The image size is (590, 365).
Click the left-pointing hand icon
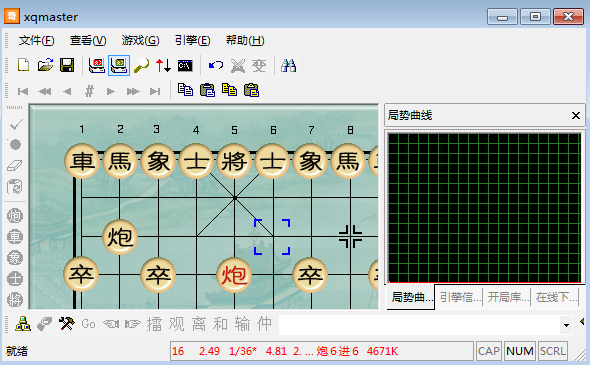pyautogui.click(x=111, y=324)
